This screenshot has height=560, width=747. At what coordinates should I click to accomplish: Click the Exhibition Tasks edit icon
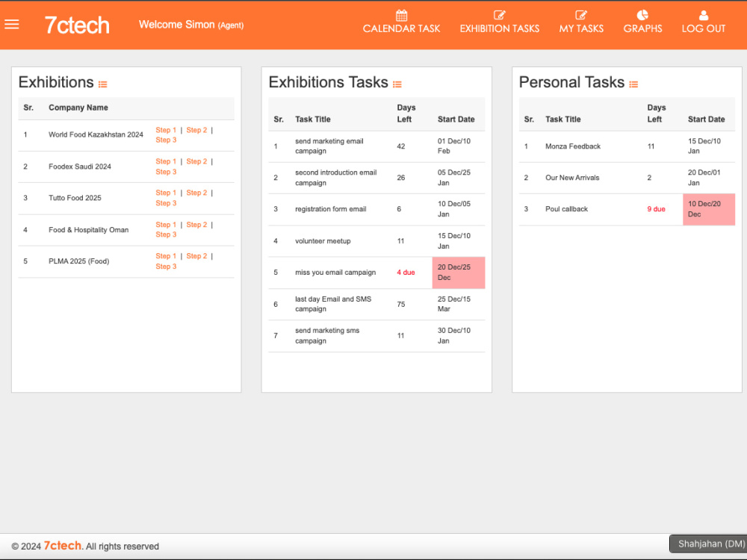click(499, 15)
